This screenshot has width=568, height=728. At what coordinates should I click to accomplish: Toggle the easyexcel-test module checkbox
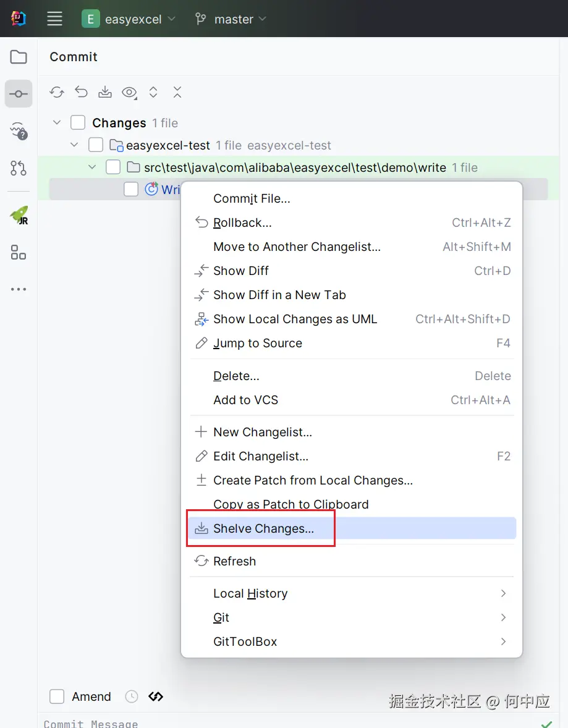click(96, 145)
